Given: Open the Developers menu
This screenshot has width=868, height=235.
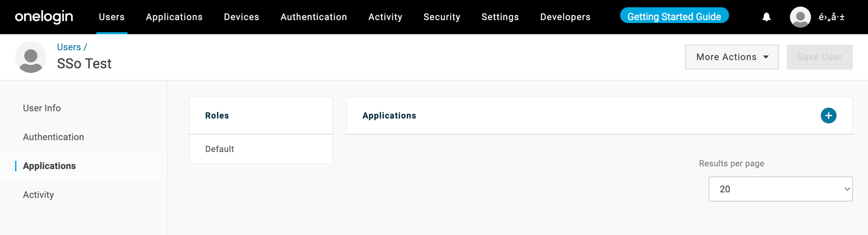Looking at the screenshot, I should [565, 17].
